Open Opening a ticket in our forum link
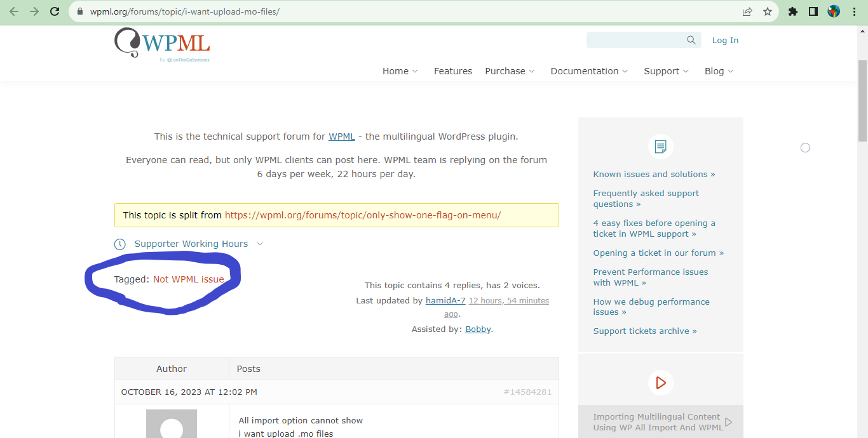Screen dimensions: 868x438 pos(658,253)
